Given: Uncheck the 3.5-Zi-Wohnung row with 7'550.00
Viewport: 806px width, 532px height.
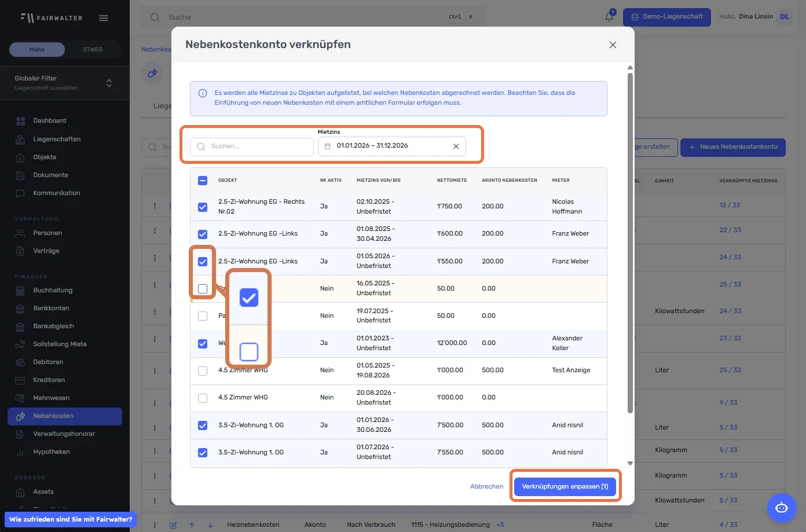Looking at the screenshot, I should [x=203, y=453].
